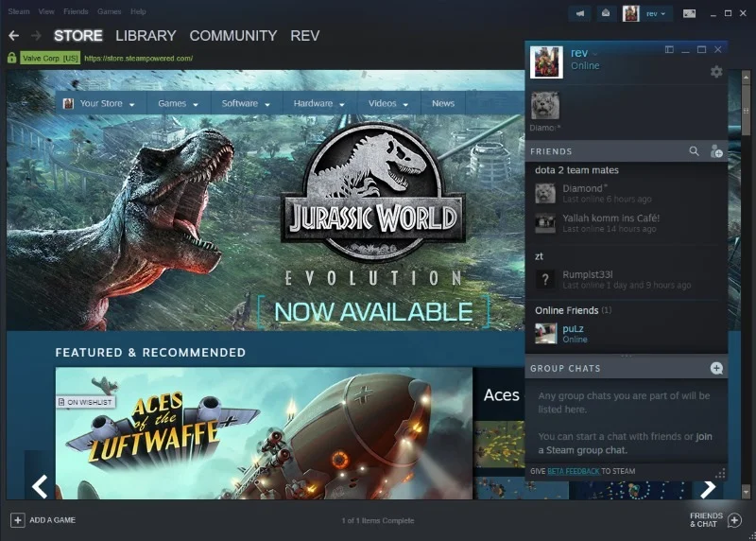Click News in store navigation
The image size is (756, 541).
click(443, 103)
